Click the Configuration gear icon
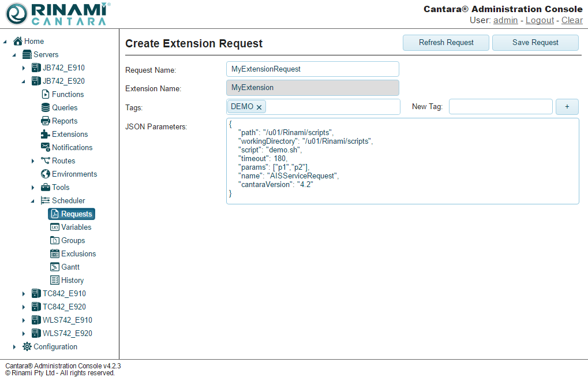This screenshot has height=388, width=588. click(27, 346)
